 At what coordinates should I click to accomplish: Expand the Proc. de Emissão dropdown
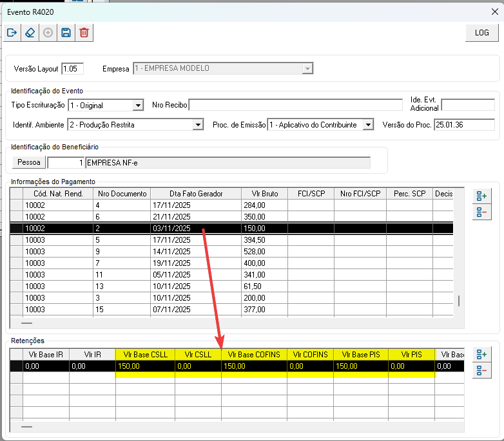pos(368,124)
